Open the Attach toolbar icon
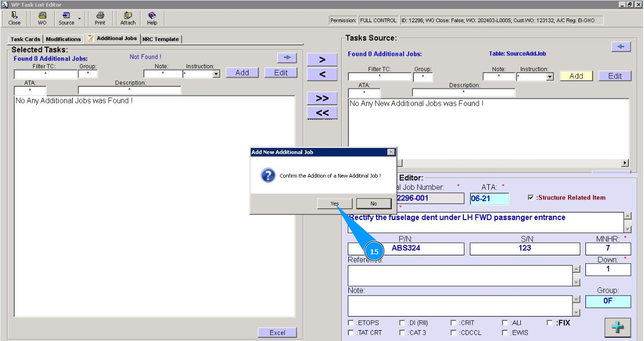 tap(128, 18)
